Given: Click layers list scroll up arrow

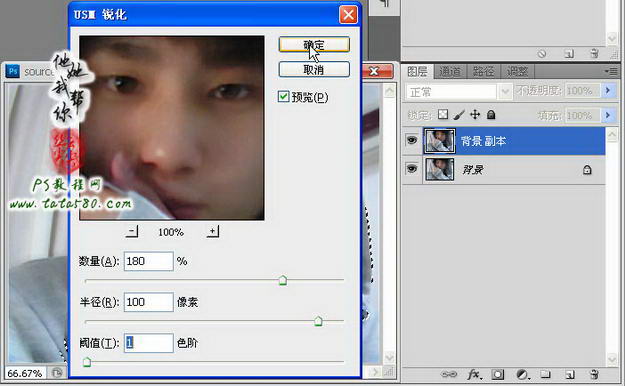Looking at the screenshot, I should click(x=612, y=134).
